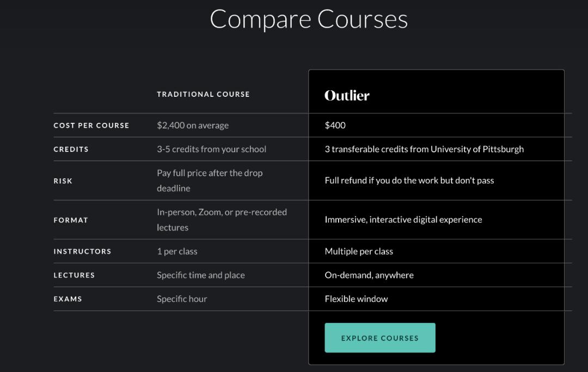Click University of Pittsburgh credits text

click(424, 149)
